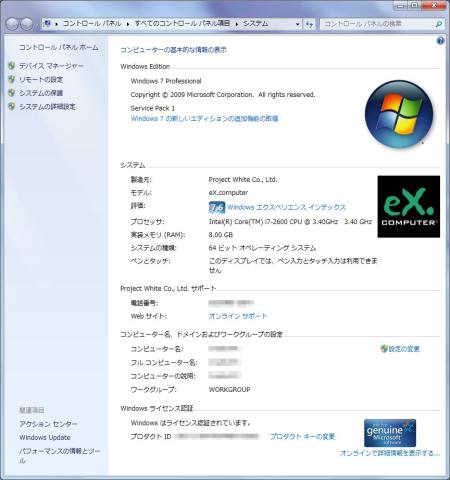450x480 pixels.
Task: Click the Forward navigation arrow button
Action: pyautogui.click(x=27, y=24)
